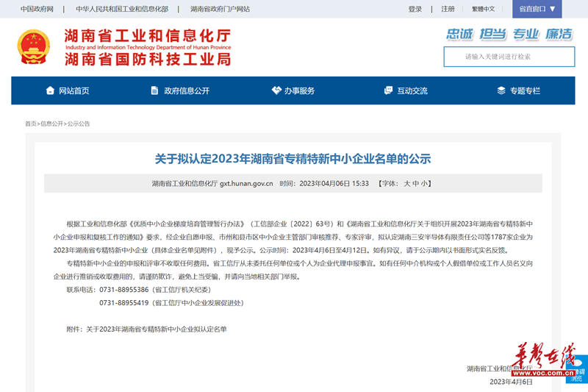Open the 中国政府网 link

click(x=37, y=9)
